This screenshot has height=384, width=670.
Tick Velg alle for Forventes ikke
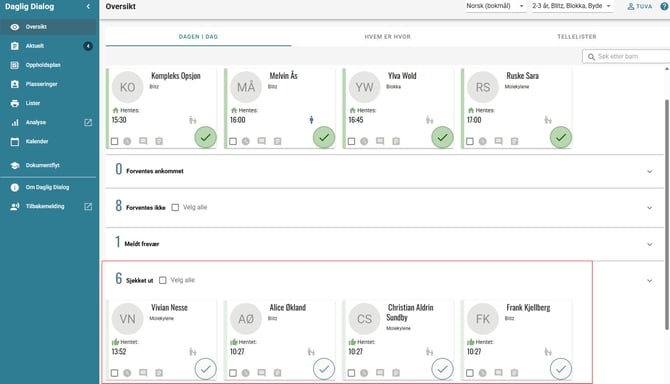click(x=175, y=208)
